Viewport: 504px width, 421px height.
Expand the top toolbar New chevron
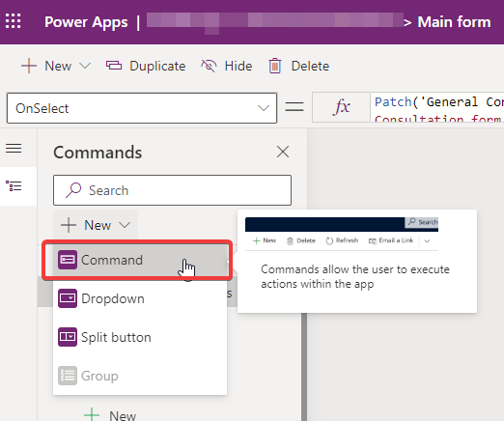click(85, 66)
